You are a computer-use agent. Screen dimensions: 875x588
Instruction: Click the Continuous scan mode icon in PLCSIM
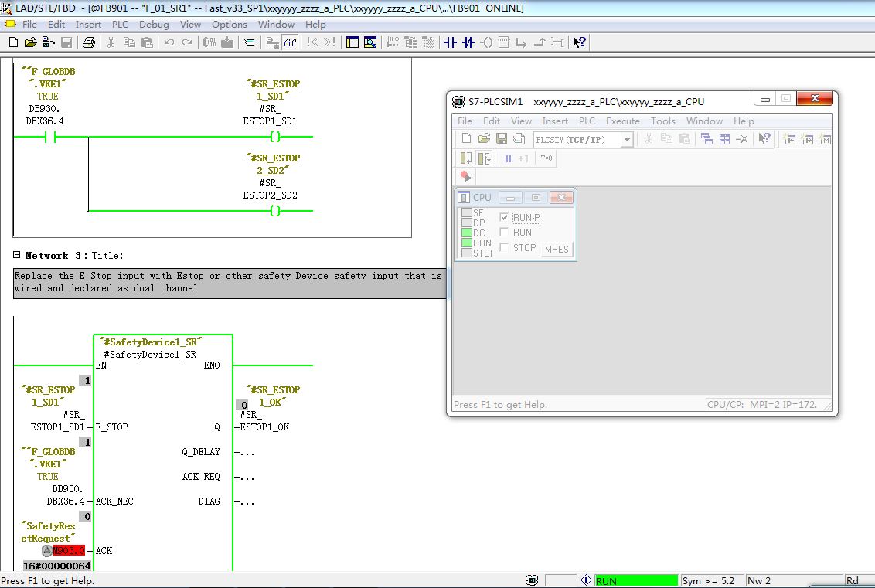[485, 158]
